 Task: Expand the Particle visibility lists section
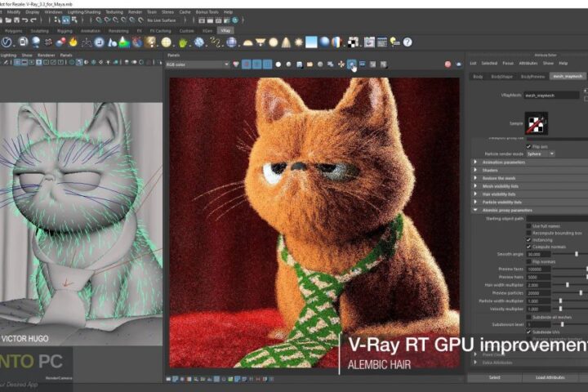[x=529, y=203]
